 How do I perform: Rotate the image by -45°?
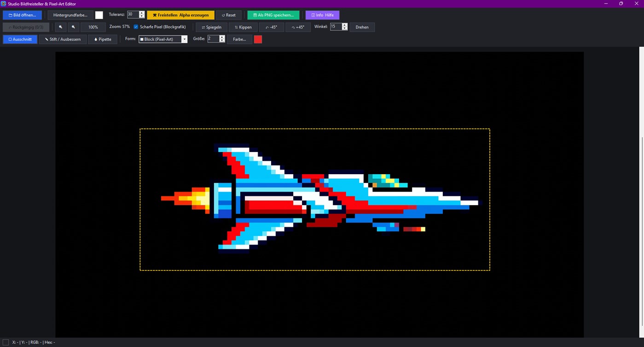[x=272, y=27]
